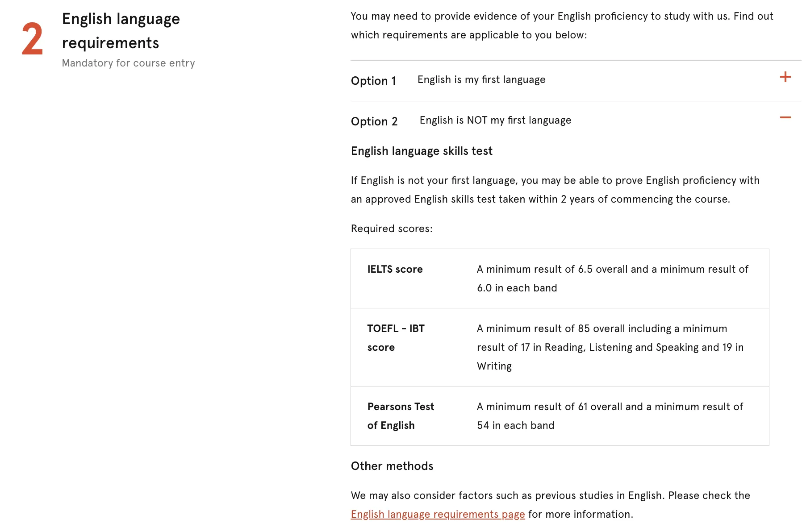The width and height of the screenshot is (802, 532).
Task: Click the TOEFL 85 overall requirement text
Action: pyautogui.click(x=610, y=347)
